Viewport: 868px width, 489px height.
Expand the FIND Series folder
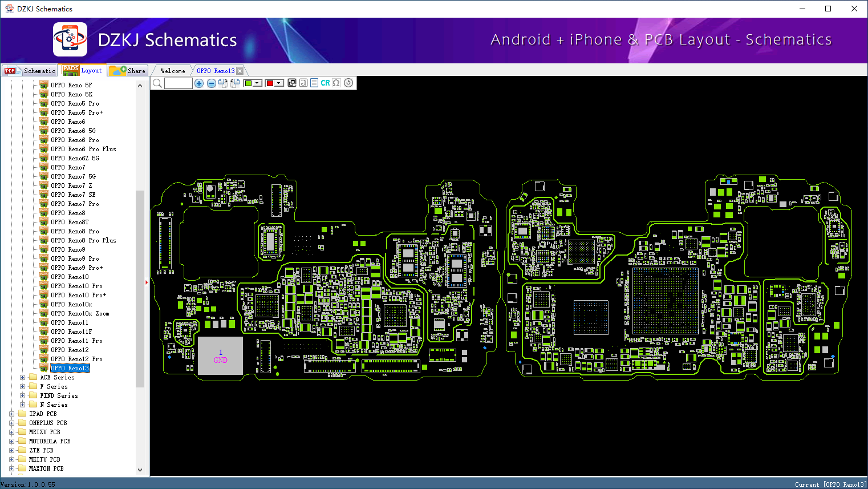click(22, 395)
